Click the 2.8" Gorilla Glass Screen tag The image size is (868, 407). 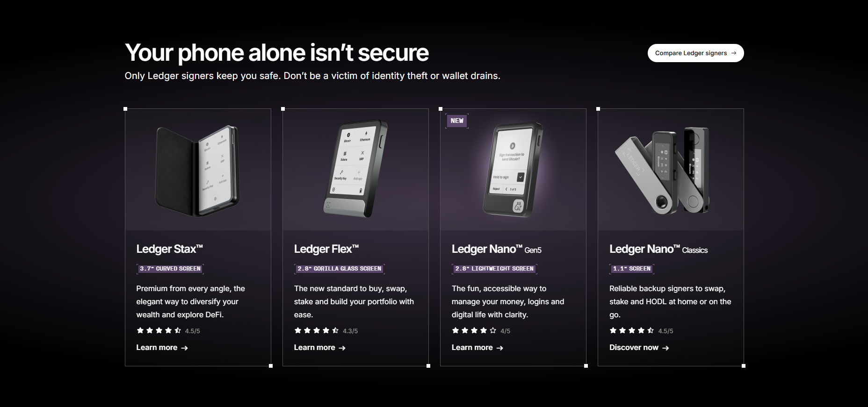(340, 269)
